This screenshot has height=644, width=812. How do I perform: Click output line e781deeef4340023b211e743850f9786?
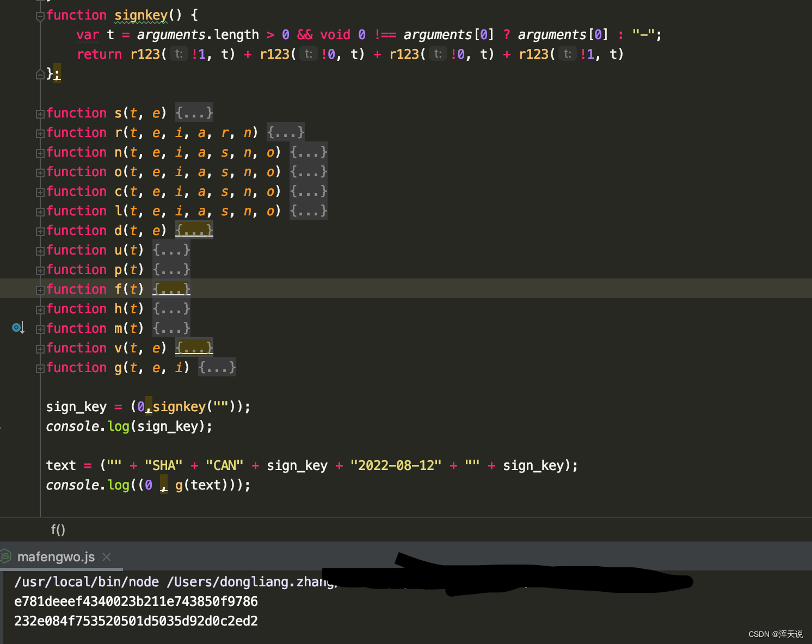click(x=136, y=602)
